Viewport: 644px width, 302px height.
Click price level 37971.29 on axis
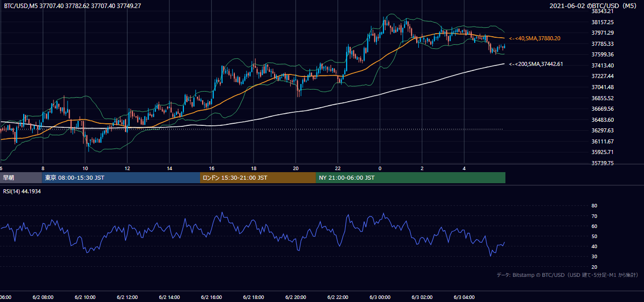(603, 33)
